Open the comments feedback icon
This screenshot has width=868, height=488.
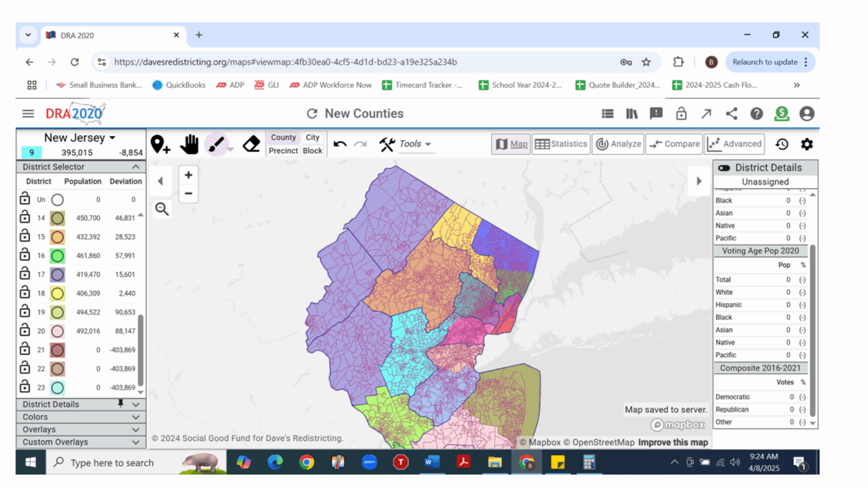(656, 114)
